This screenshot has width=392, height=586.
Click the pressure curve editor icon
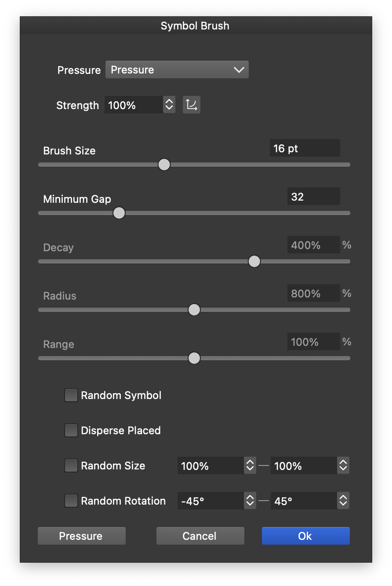[x=192, y=105]
